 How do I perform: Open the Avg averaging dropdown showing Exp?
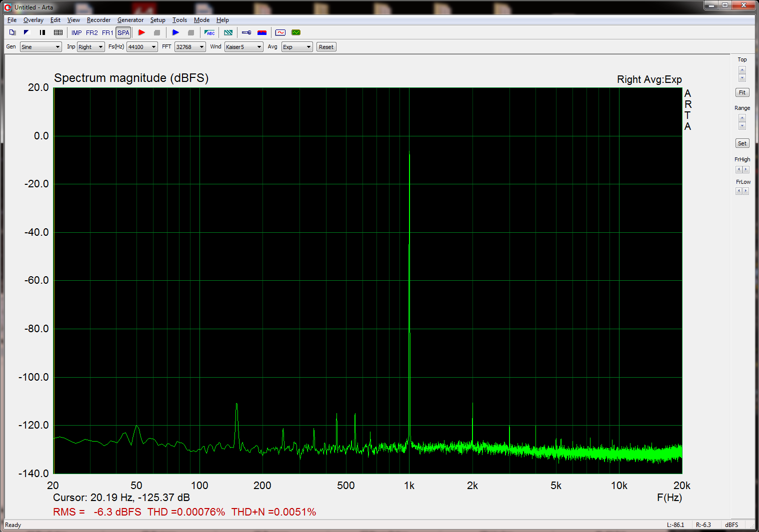pyautogui.click(x=297, y=47)
